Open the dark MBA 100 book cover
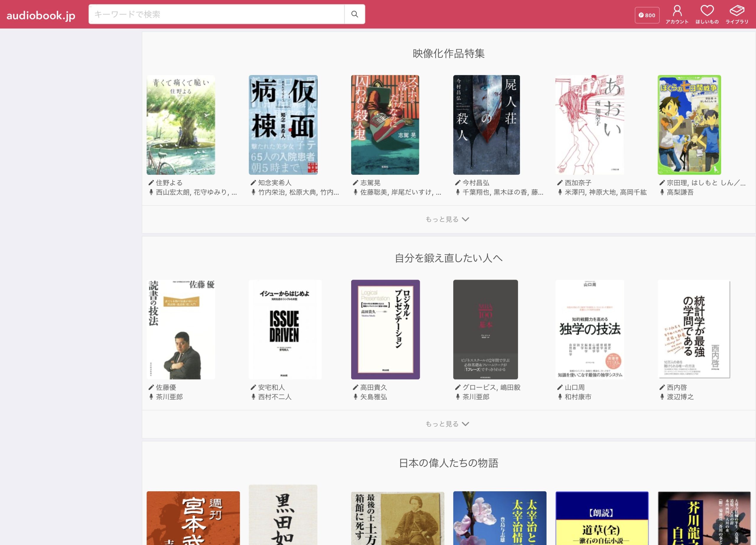The height and width of the screenshot is (545, 756). point(485,330)
